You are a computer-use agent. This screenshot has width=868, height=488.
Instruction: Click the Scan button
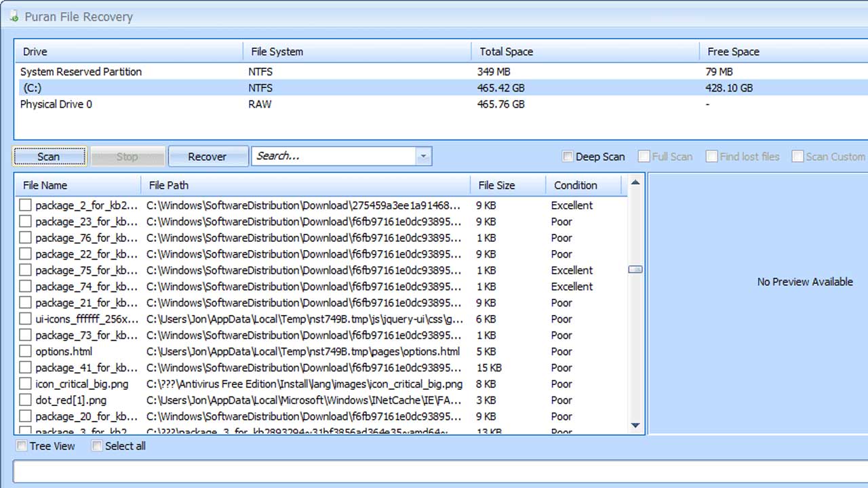point(49,157)
